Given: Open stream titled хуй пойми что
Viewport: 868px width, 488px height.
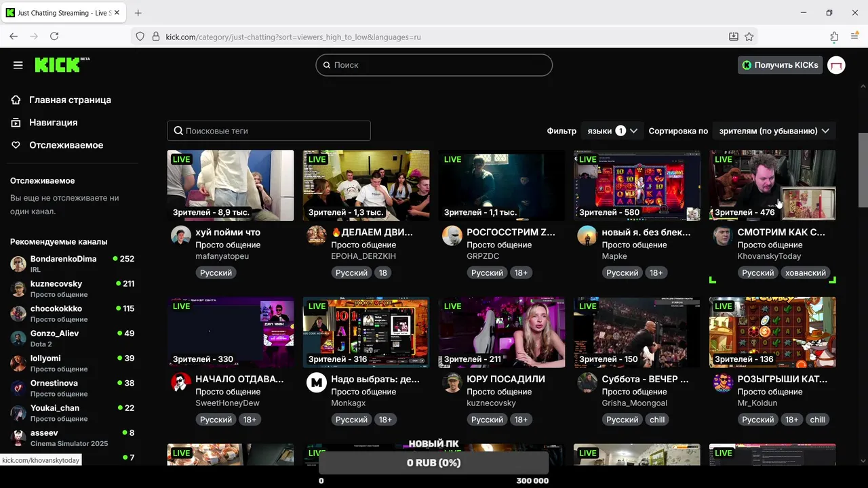Looking at the screenshot, I should click(228, 232).
